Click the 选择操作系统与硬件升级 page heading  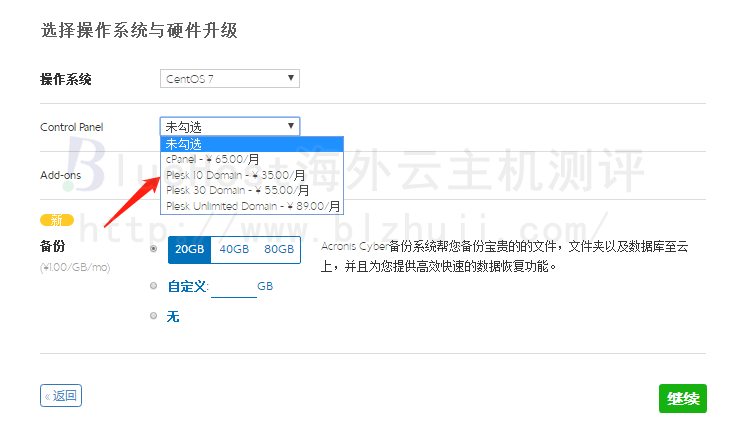pos(139,31)
